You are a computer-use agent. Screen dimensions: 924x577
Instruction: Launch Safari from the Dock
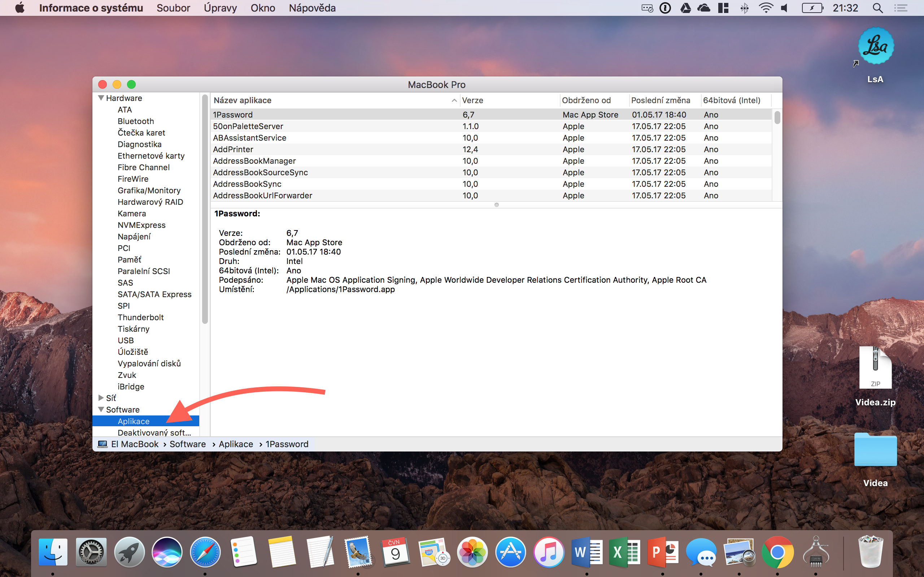[x=205, y=552]
